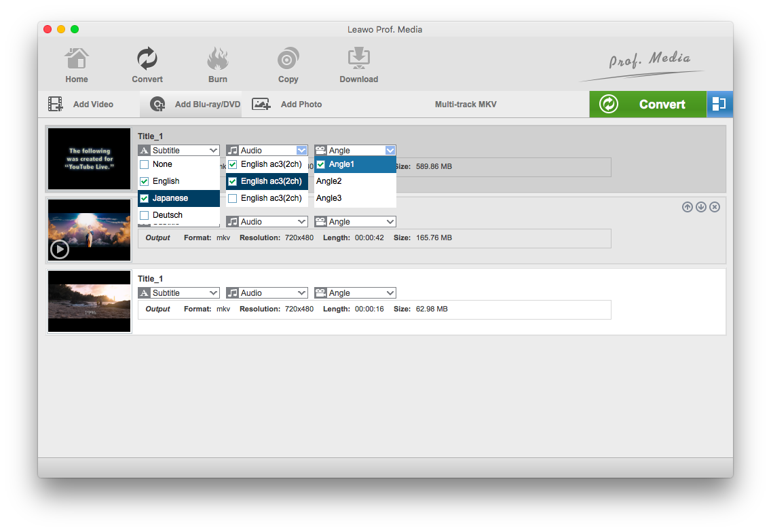Screen dimensions: 771x532
Task: Click the Title_1 name of first item
Action: [x=150, y=136]
